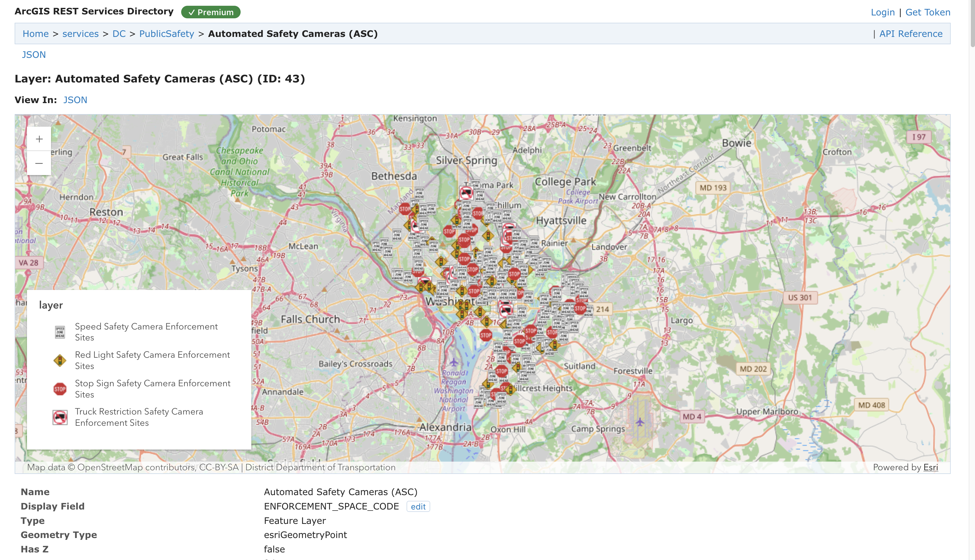Click 'Truck Restriction Safety Camera Enforcement Sites' text
This screenshot has width=975, height=560.
pyautogui.click(x=139, y=417)
